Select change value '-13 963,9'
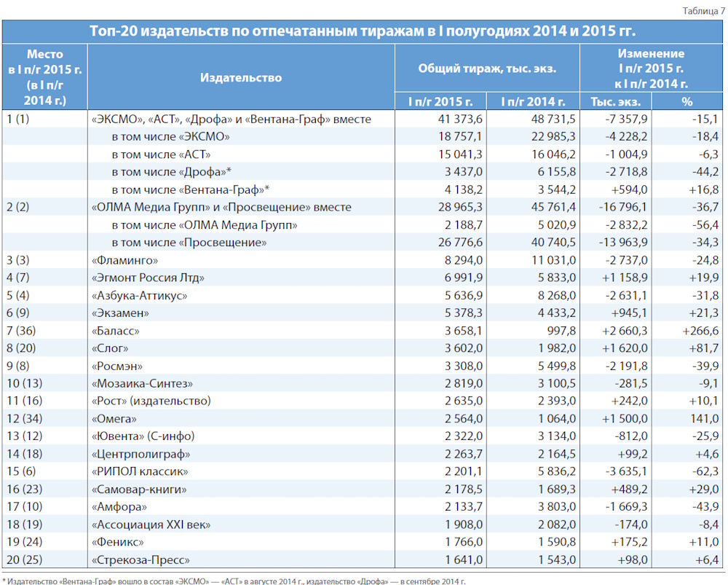Viewport: 728px width, 585px height. [x=622, y=243]
